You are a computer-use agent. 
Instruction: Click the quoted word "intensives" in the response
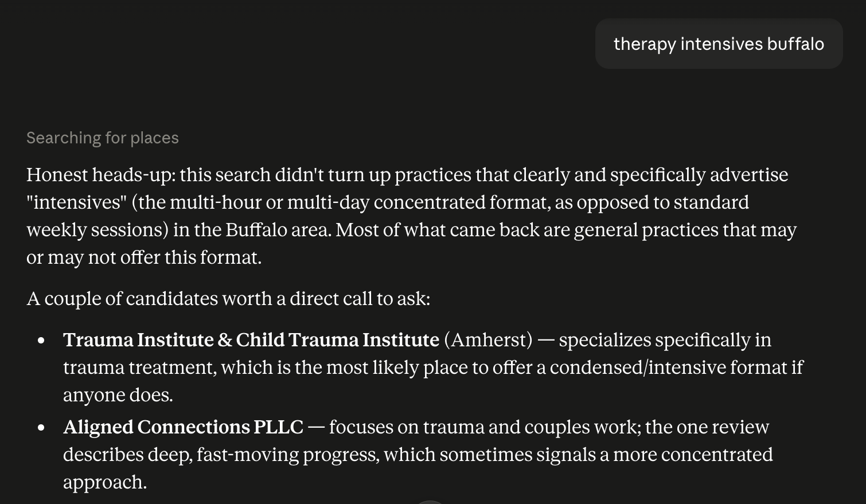[x=76, y=202]
